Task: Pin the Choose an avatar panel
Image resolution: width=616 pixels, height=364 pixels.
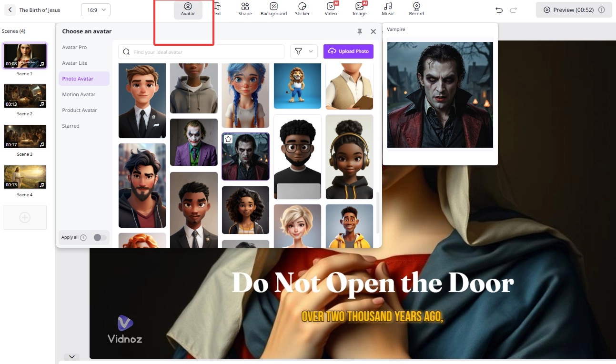Action: (361, 31)
